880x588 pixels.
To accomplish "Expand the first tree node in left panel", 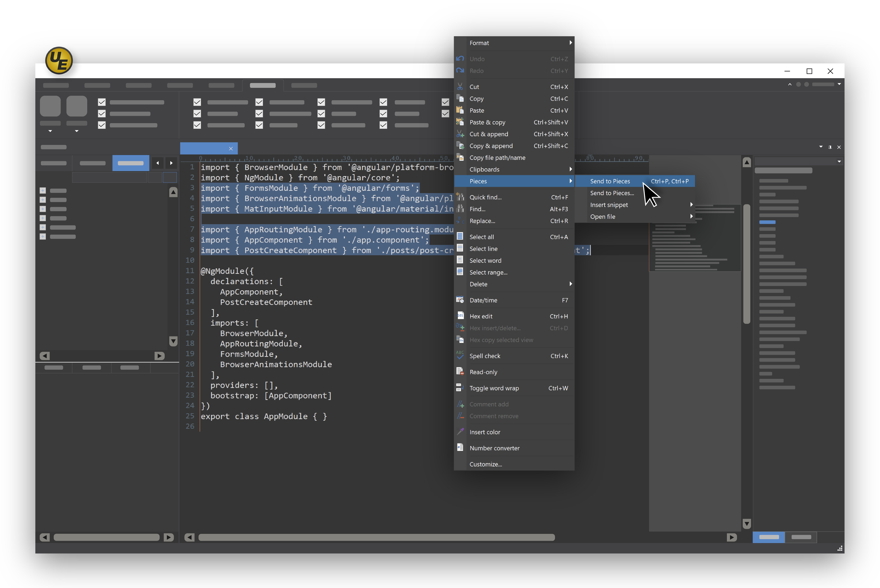I will click(x=43, y=191).
